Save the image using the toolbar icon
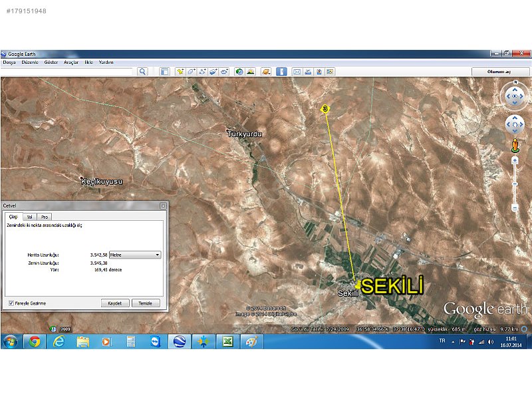The height and width of the screenshot is (399, 532). pyautogui.click(x=319, y=72)
